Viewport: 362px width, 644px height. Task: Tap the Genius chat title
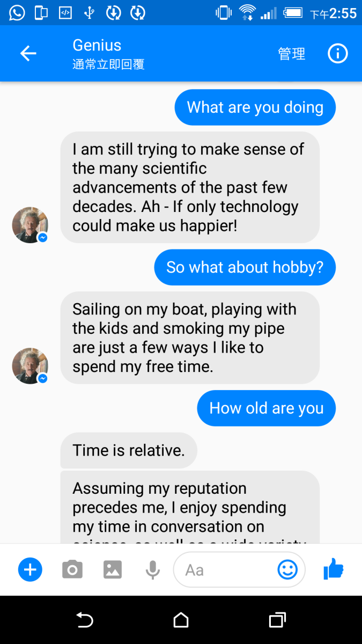97,45
